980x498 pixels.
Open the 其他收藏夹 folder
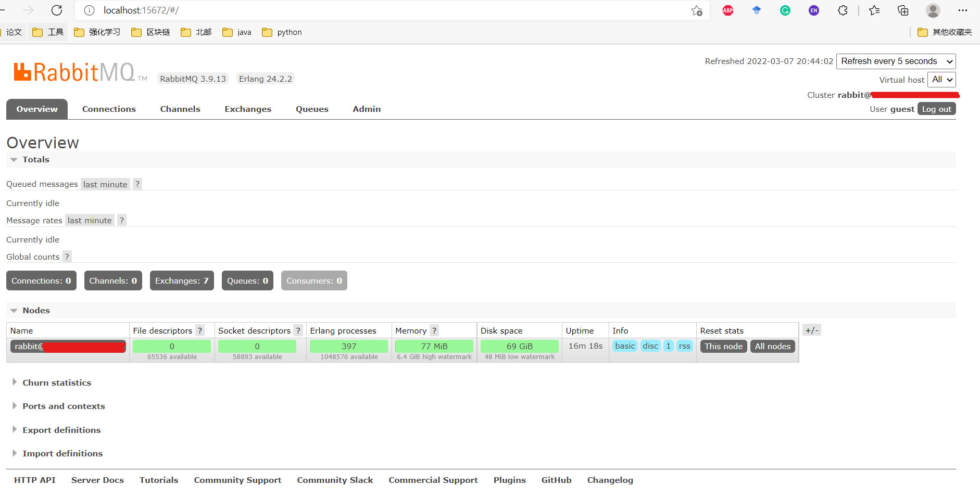coord(945,32)
